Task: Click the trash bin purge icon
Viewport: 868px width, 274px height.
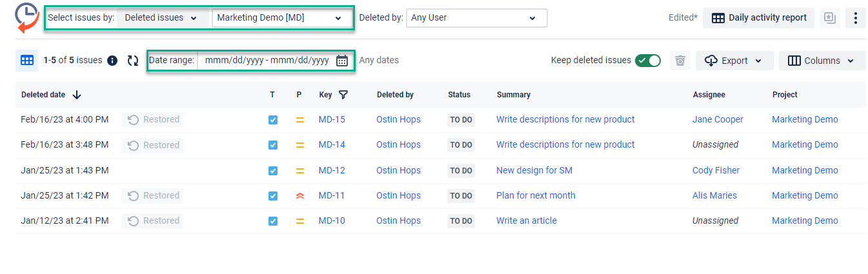Action: pos(680,61)
